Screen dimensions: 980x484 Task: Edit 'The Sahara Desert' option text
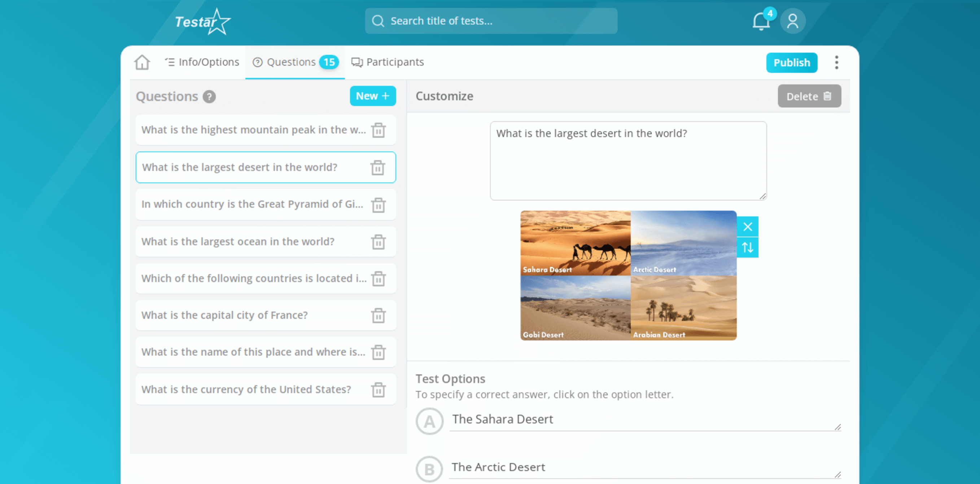pyautogui.click(x=644, y=419)
